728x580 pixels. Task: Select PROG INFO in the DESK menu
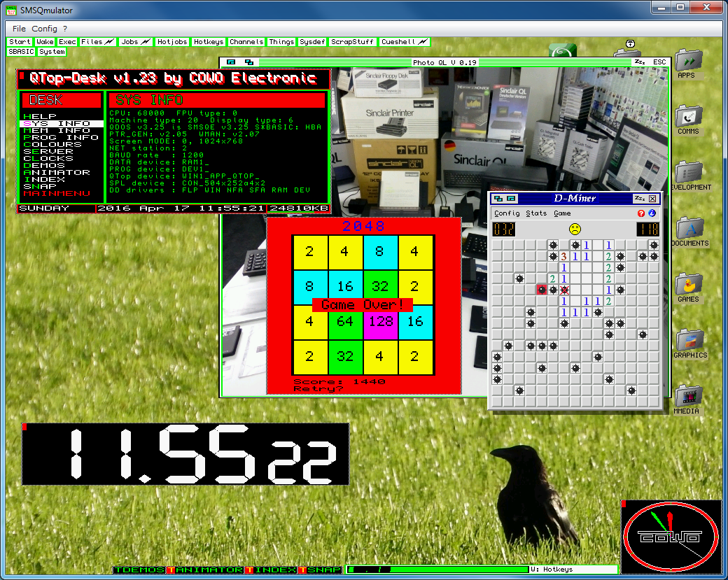[x=62, y=137]
